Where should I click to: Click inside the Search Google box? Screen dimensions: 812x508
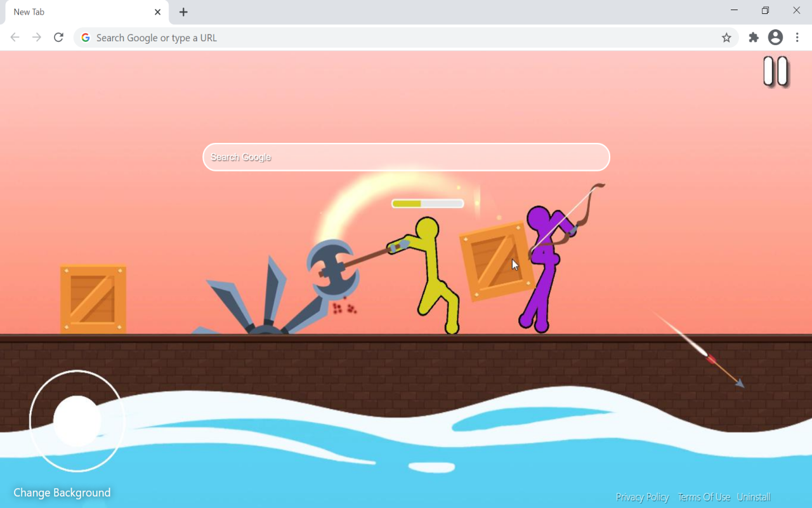coord(406,157)
